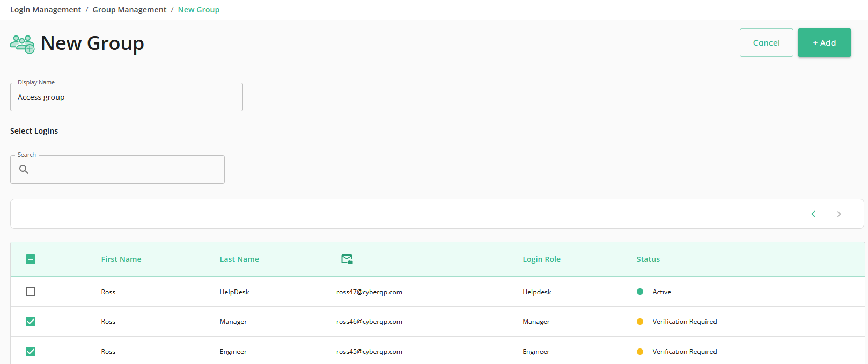Uncheck the Ross Manager row checkbox
868x364 pixels.
(31, 322)
